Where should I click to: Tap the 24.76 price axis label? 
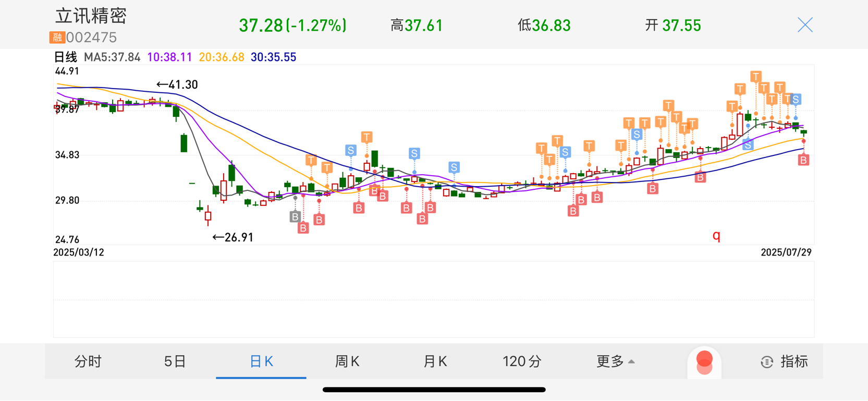67,240
